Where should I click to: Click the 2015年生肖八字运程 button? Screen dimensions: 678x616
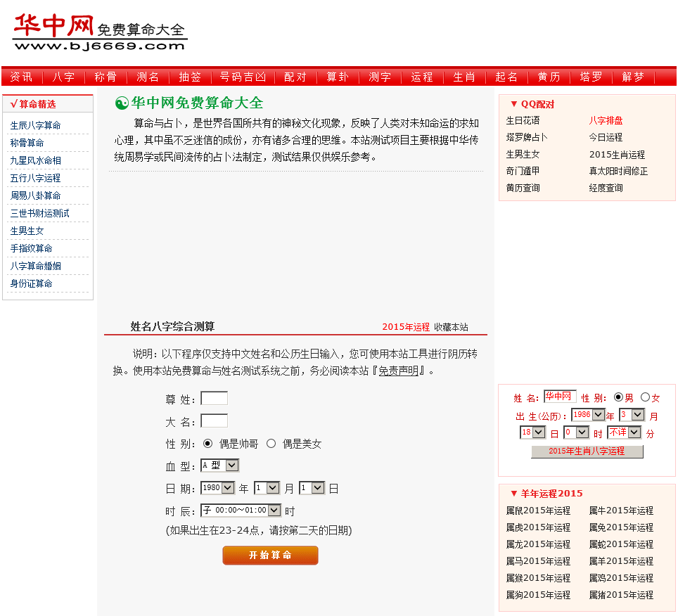pyautogui.click(x=587, y=451)
